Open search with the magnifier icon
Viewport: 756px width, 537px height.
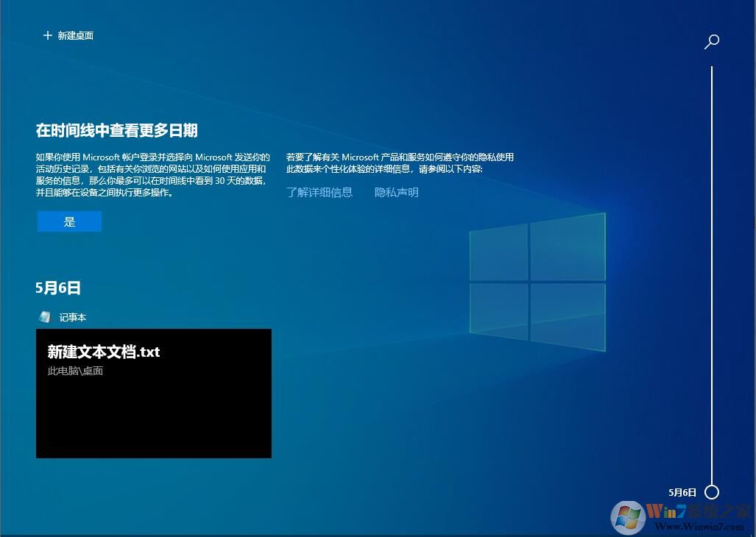711,41
